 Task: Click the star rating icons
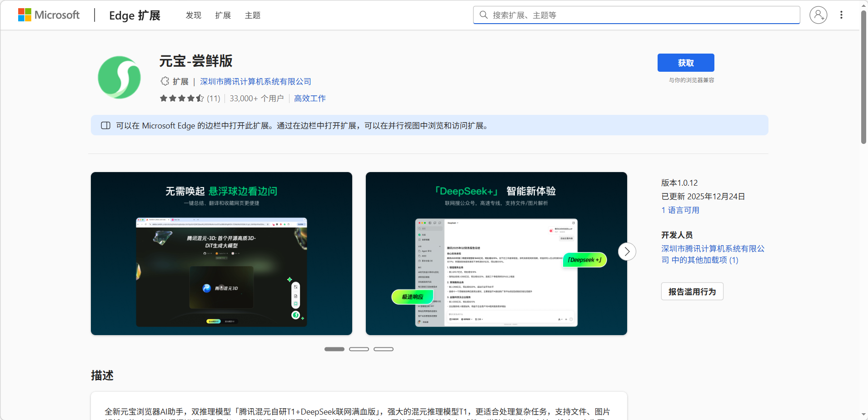click(x=181, y=99)
